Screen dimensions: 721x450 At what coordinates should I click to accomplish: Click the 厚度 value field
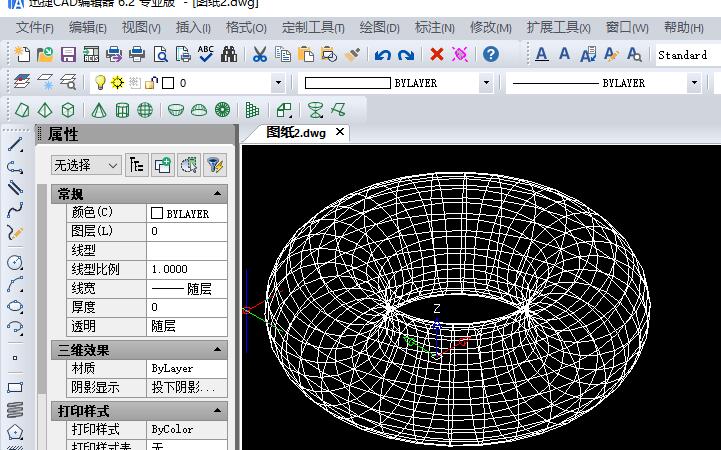pyautogui.click(x=187, y=307)
